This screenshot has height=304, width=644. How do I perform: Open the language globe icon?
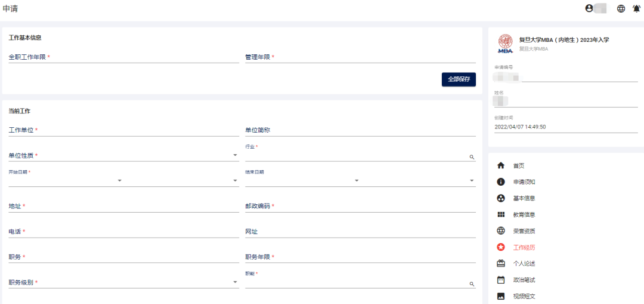point(621,8)
